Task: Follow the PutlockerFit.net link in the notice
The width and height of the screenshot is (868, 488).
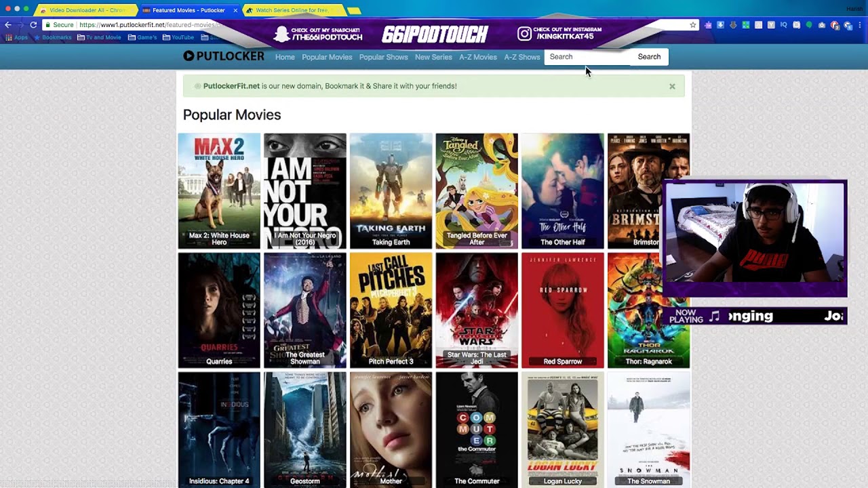Action: [231, 86]
